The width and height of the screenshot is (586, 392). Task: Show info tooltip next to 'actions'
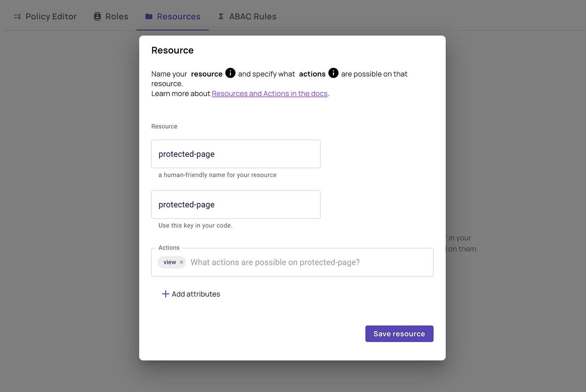pos(333,73)
